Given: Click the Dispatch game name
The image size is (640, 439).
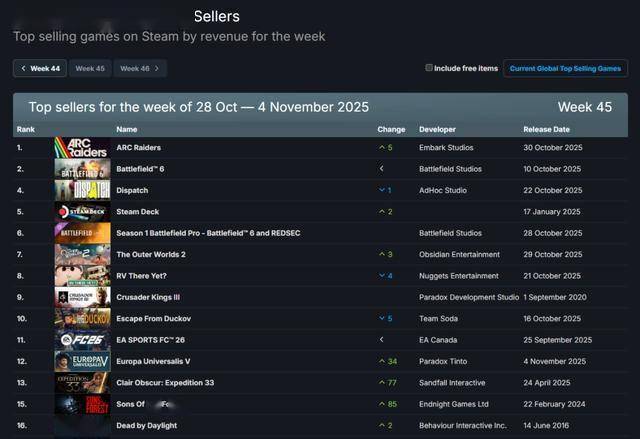Looking at the screenshot, I should [132, 191].
